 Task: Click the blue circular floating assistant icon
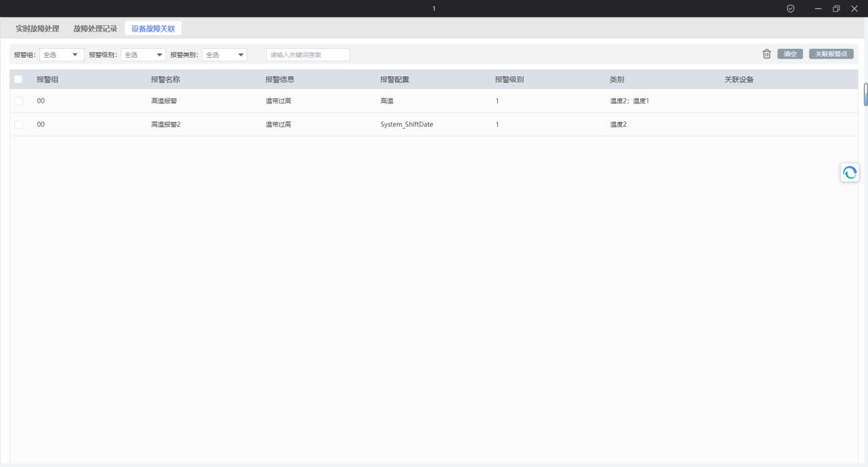(x=849, y=173)
